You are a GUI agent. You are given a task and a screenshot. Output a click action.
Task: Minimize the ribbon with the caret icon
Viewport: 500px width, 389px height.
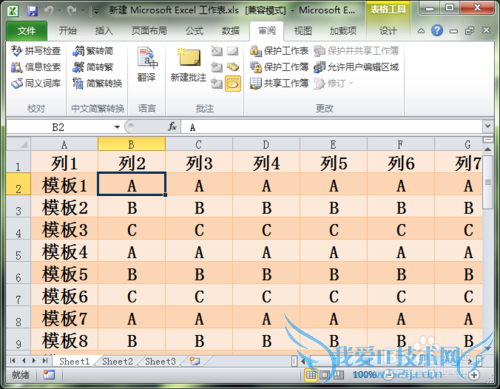421,31
